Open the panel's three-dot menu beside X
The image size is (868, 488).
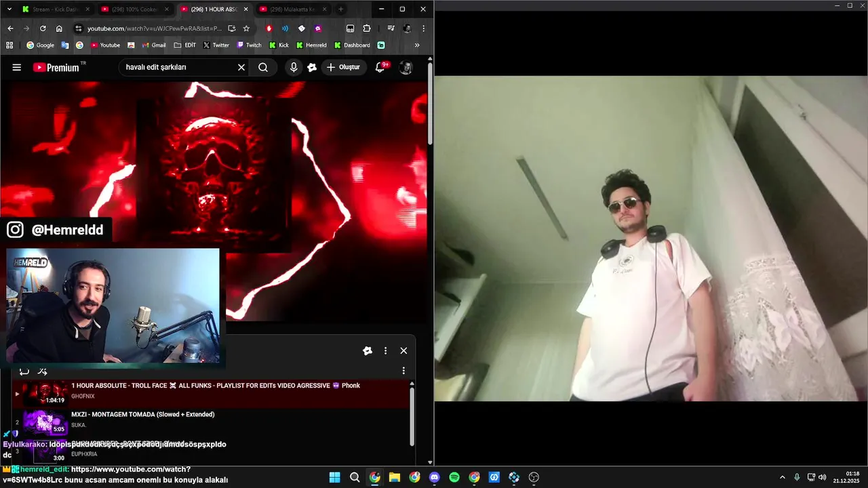click(x=385, y=350)
